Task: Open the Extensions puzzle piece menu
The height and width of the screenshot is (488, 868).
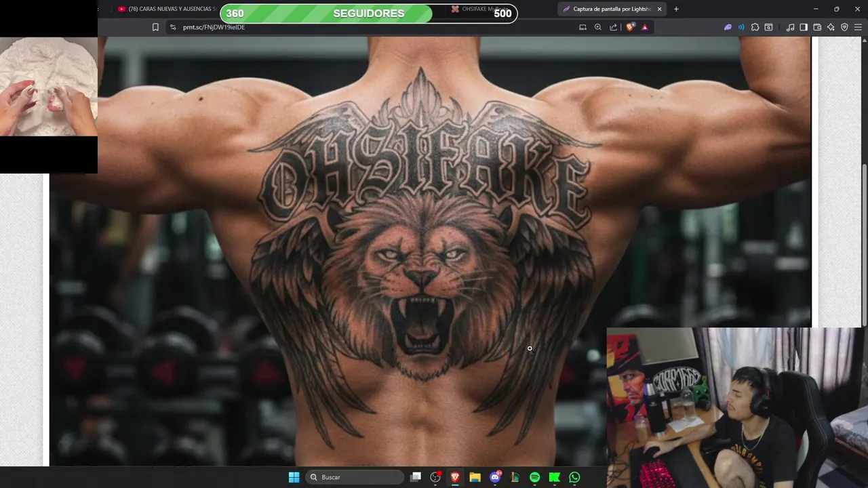Action: coord(755,27)
